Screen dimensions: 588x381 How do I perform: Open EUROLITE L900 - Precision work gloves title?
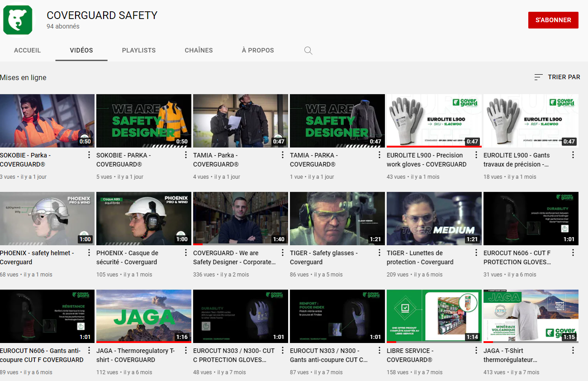coord(427,160)
